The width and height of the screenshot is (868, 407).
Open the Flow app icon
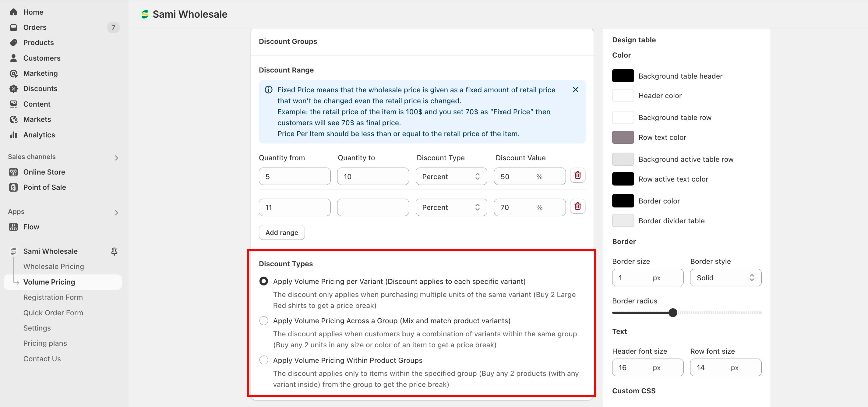click(x=13, y=227)
